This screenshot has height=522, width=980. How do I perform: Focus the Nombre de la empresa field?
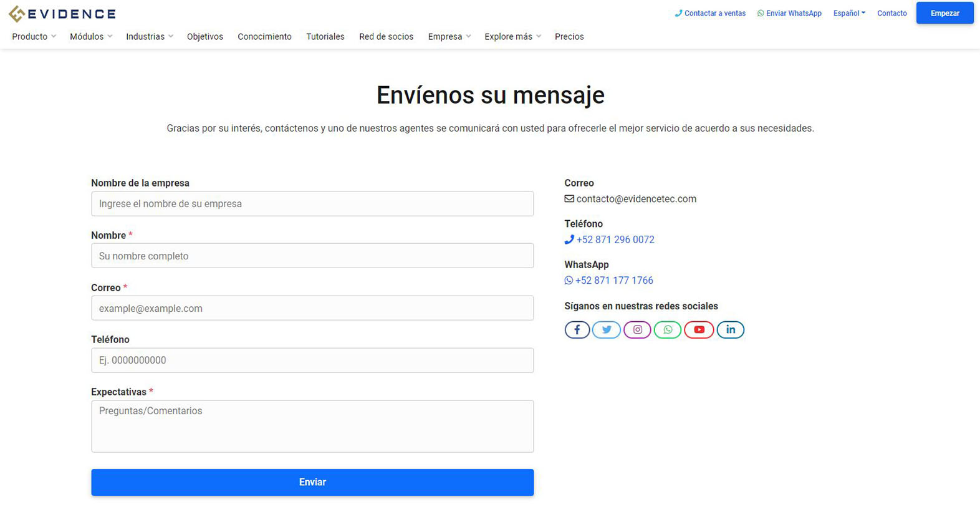point(312,204)
